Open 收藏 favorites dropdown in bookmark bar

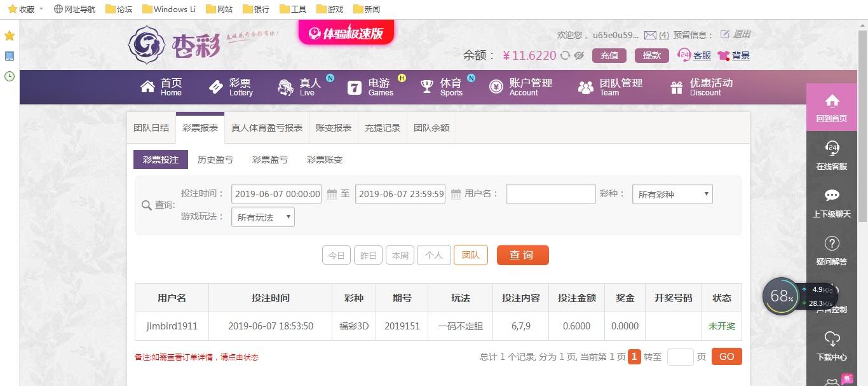(x=25, y=9)
